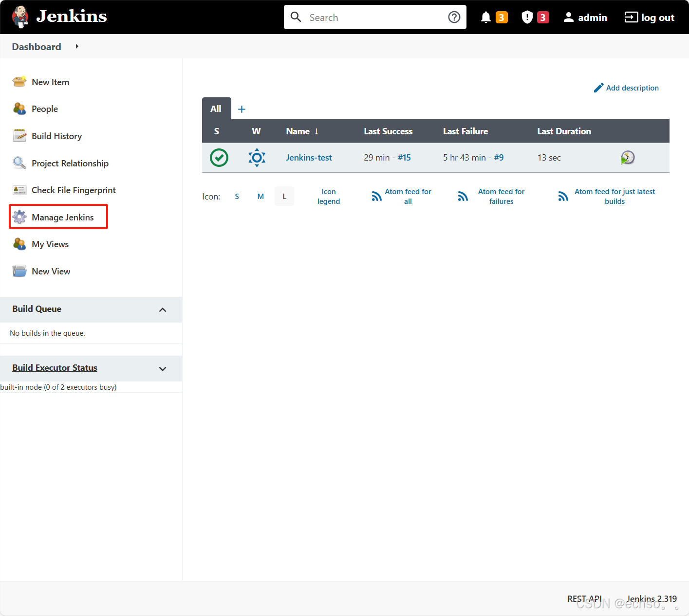Click the sunny weather health icon
689x616 pixels.
point(257,158)
